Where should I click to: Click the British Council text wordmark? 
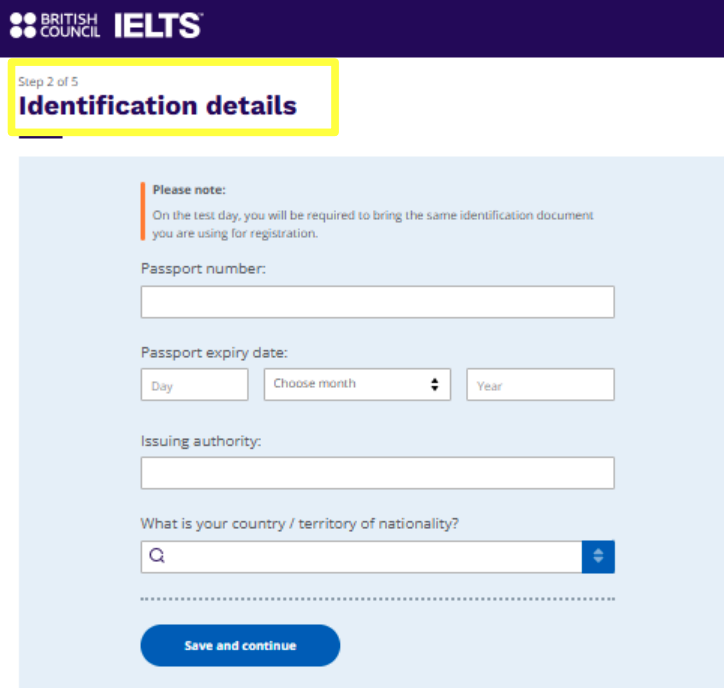70,25
